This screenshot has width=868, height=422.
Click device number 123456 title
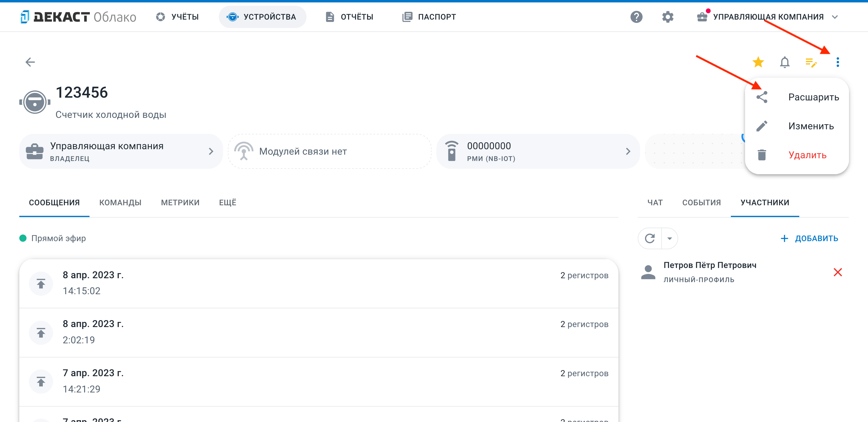point(82,93)
